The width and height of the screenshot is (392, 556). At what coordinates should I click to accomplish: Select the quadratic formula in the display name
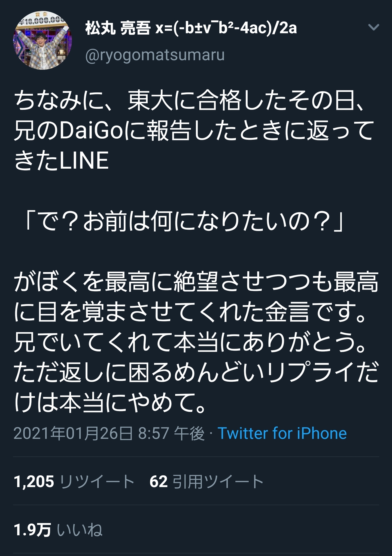pyautogui.click(x=226, y=28)
